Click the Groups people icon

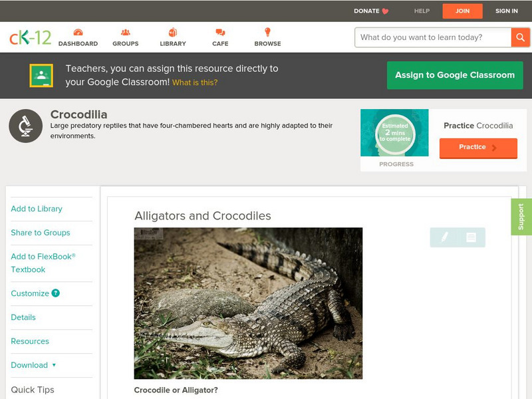(126, 31)
